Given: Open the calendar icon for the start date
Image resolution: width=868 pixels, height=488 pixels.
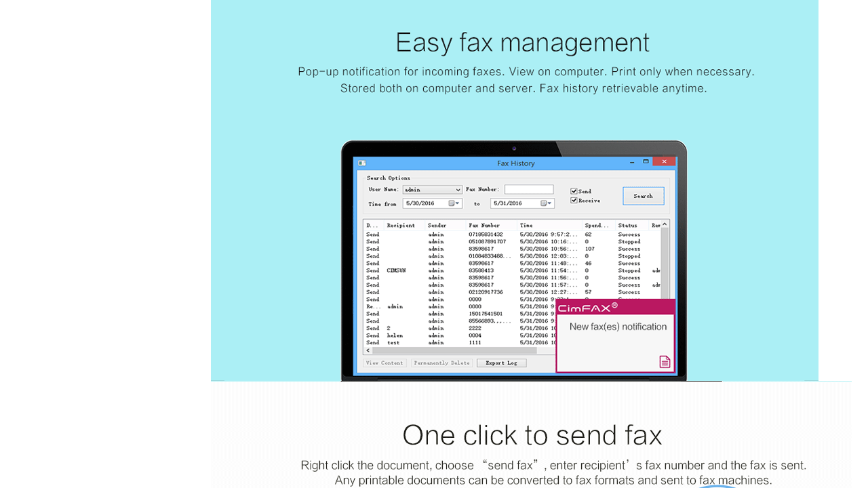Looking at the screenshot, I should coord(452,203).
